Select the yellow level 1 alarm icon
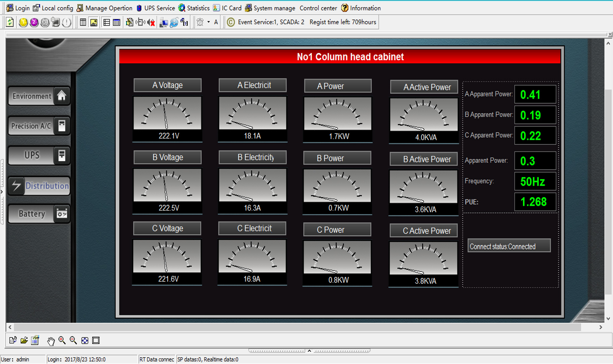This screenshot has width=613, height=364. pyautogui.click(x=23, y=22)
